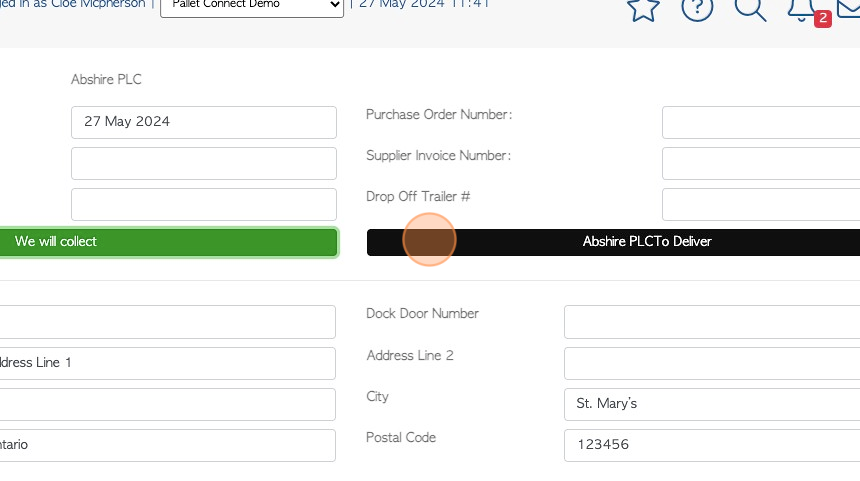Click the empty field below the date
860x481 pixels.
(203, 163)
